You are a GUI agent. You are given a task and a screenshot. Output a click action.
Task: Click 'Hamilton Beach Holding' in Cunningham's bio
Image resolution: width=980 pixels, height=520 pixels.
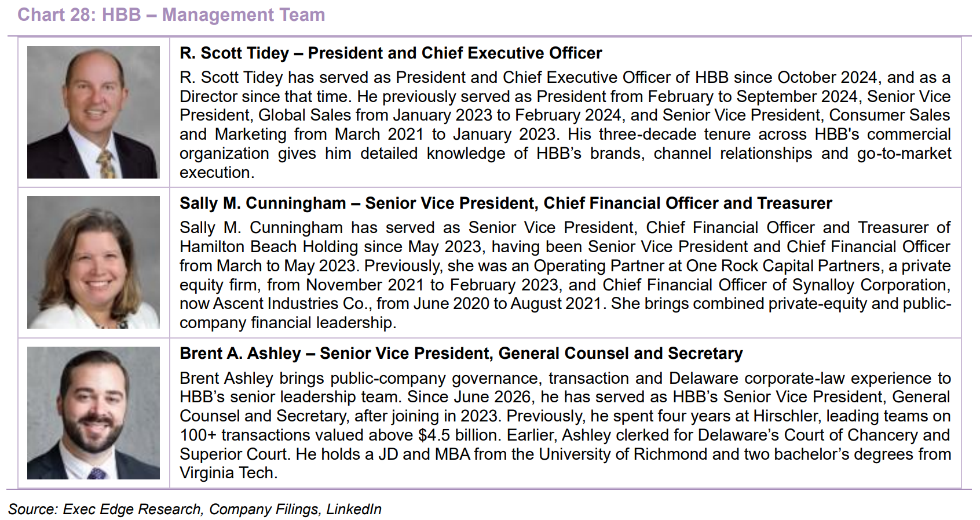269,247
